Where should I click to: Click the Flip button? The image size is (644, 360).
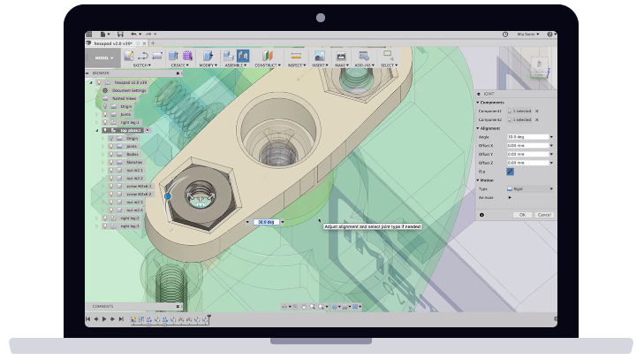[510, 172]
